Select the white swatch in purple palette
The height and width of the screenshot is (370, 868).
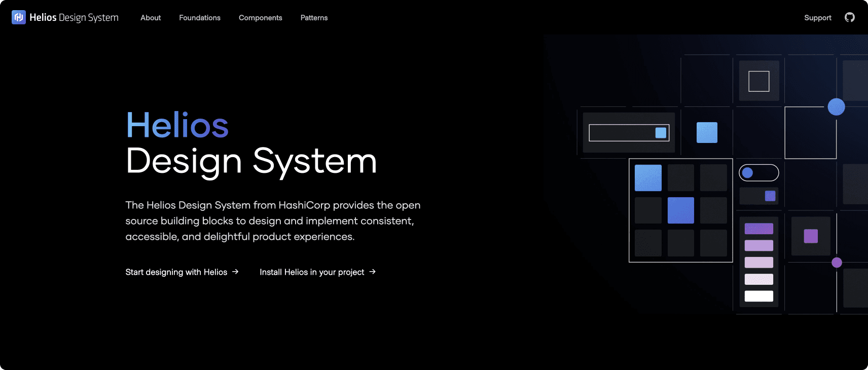pos(758,296)
